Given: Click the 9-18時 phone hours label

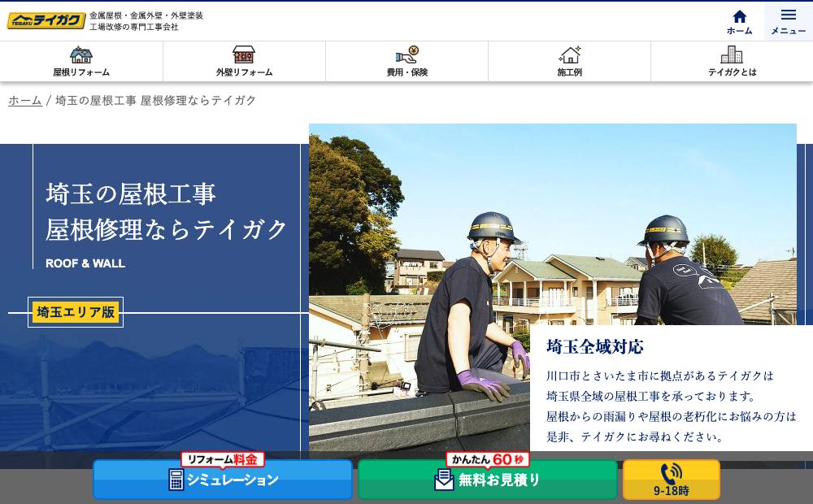Looking at the screenshot, I should 672,490.
